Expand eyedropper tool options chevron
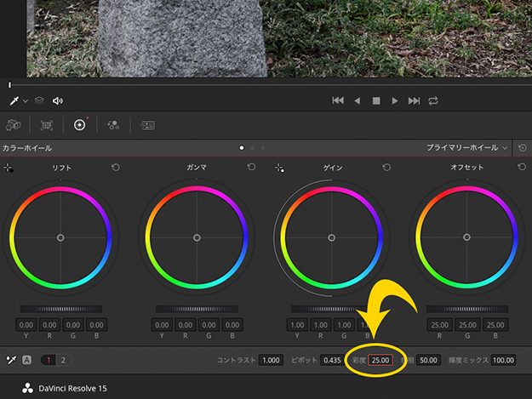The width and height of the screenshot is (532, 399). 26,100
